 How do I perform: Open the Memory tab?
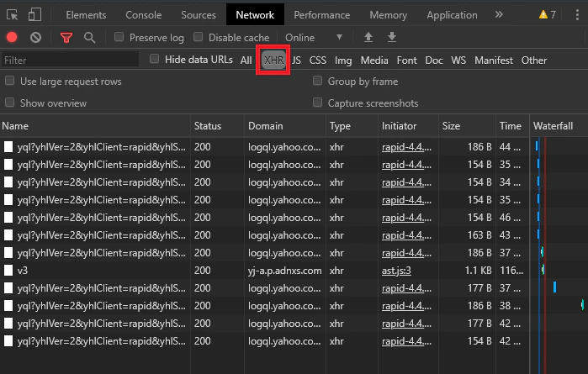[388, 15]
